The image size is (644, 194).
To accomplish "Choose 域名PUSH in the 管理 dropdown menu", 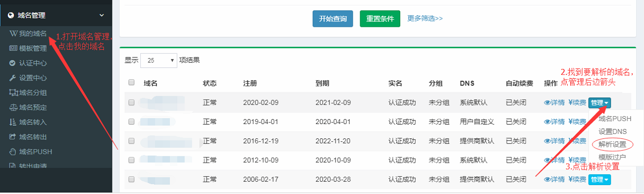I will point(615,119).
